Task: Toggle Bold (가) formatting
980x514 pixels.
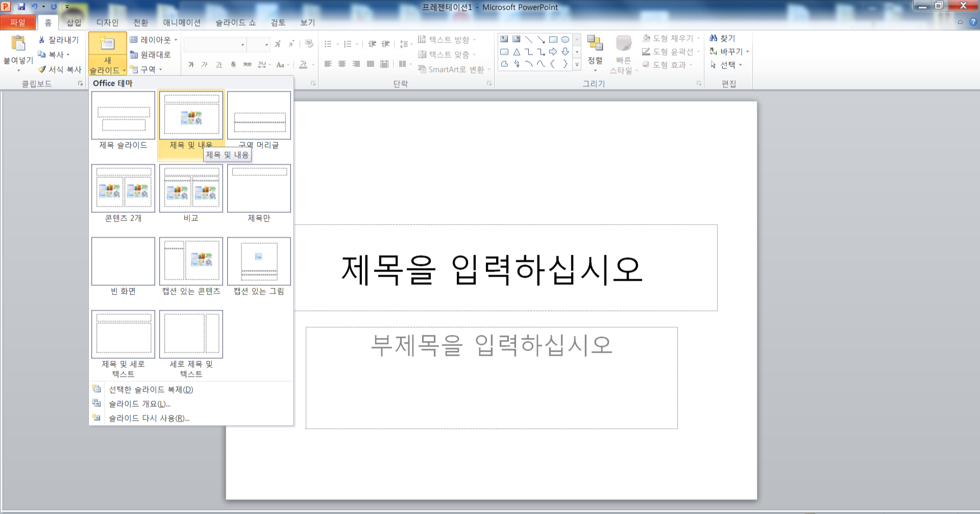Action: [x=191, y=64]
